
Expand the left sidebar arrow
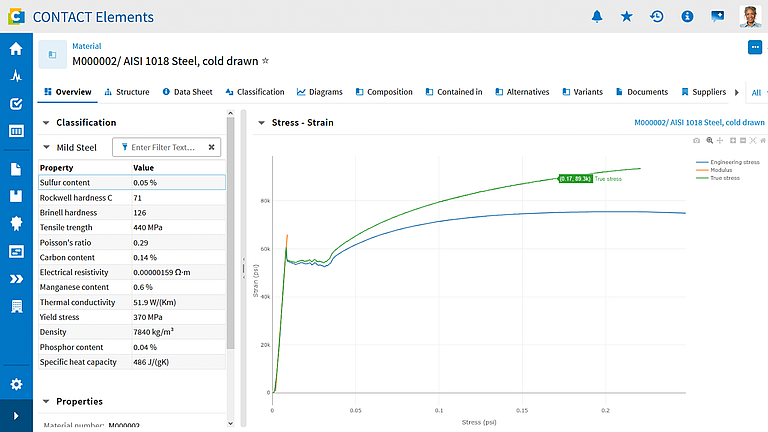(x=16, y=416)
